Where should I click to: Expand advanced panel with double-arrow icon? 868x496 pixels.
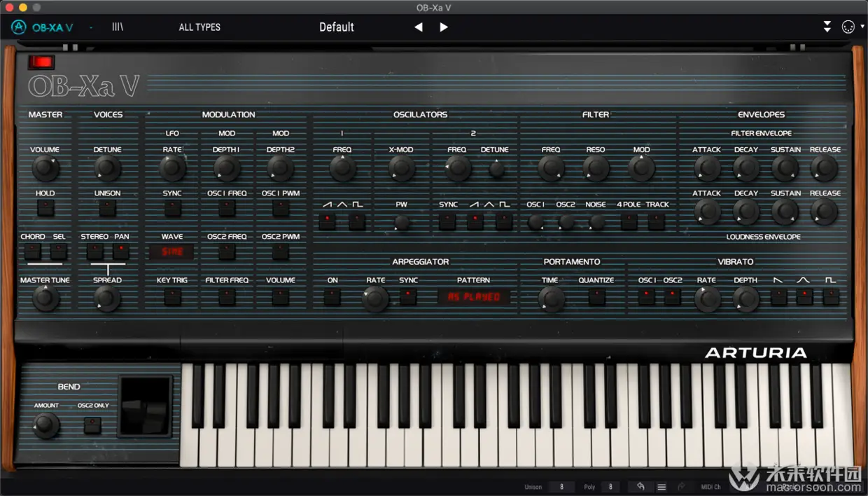coord(827,27)
